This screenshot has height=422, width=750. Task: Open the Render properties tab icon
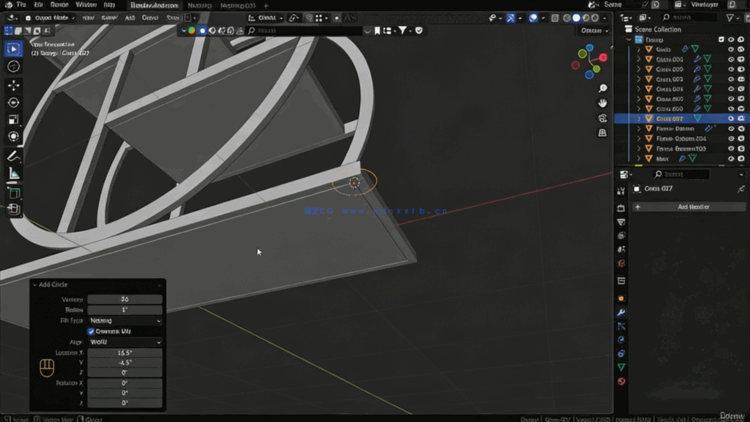(x=621, y=209)
